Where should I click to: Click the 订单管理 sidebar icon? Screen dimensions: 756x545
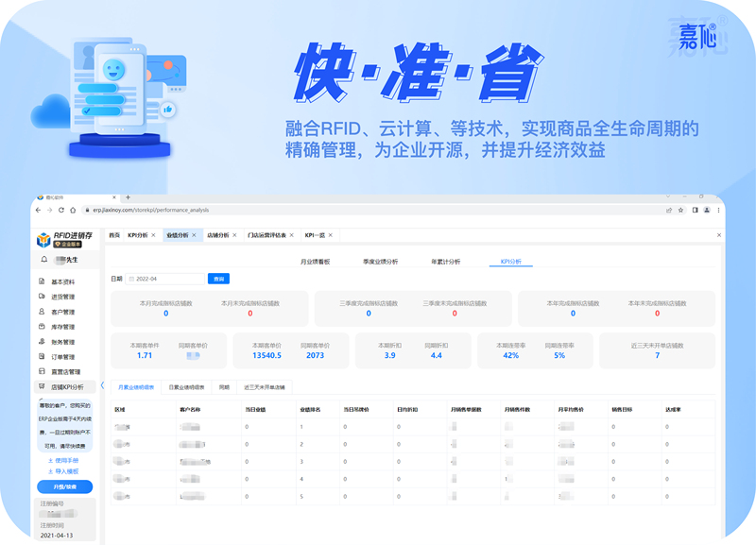pos(42,356)
